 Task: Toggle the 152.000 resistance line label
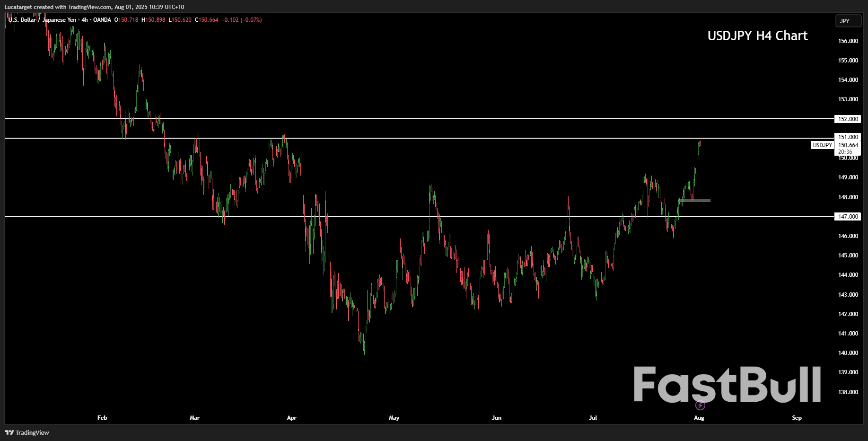[x=847, y=119]
